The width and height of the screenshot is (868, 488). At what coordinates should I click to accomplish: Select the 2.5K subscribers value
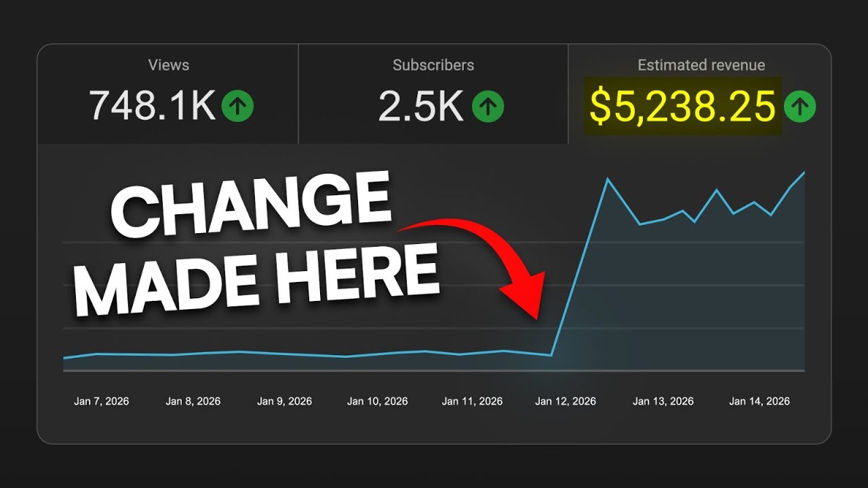[x=421, y=106]
